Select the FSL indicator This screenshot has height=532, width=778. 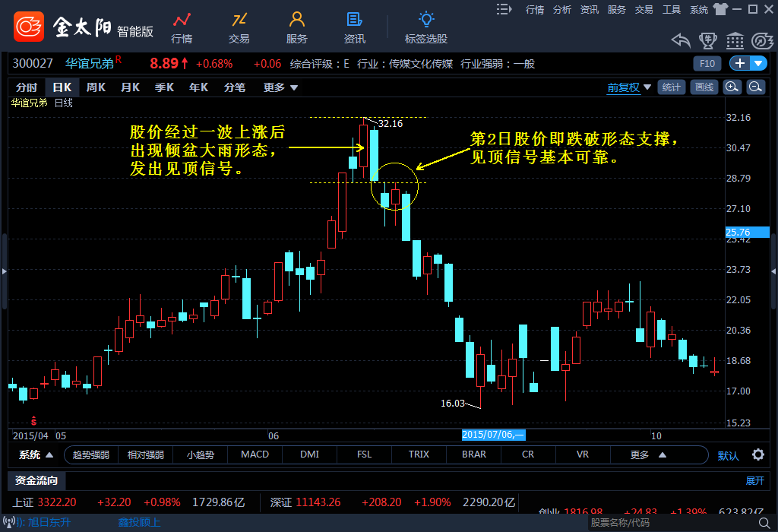click(x=364, y=454)
